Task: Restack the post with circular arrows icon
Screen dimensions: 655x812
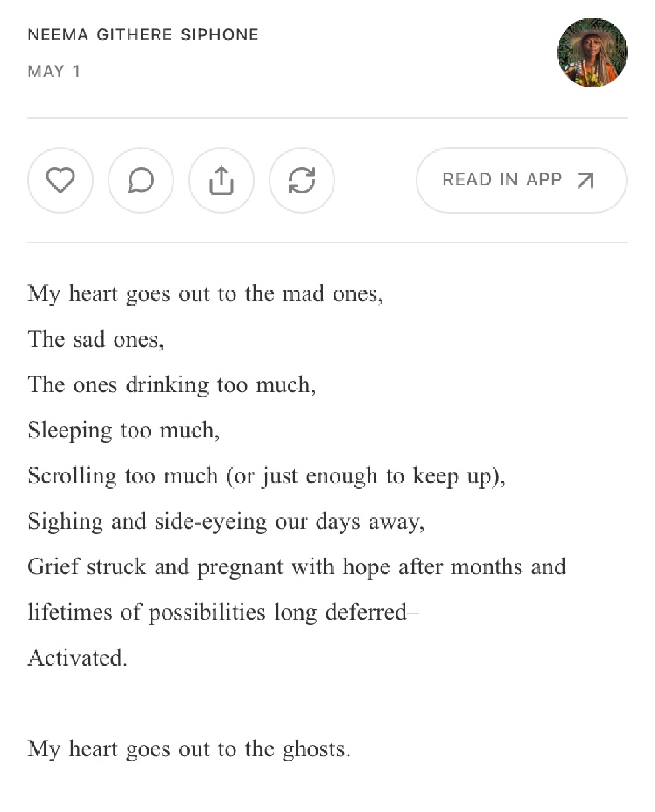Action: (302, 180)
